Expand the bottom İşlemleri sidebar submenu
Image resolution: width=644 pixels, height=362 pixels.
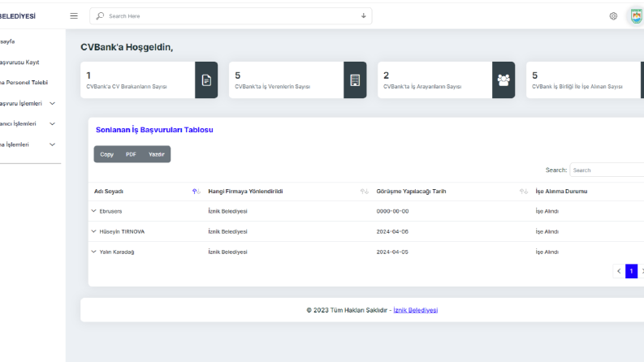[x=52, y=144]
